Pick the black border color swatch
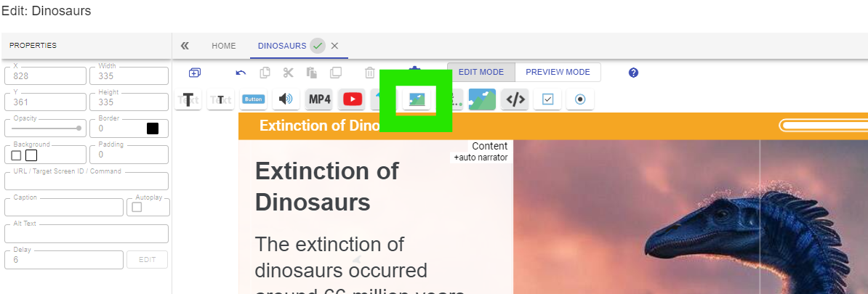Viewport: 868px width, 294px height. click(153, 128)
